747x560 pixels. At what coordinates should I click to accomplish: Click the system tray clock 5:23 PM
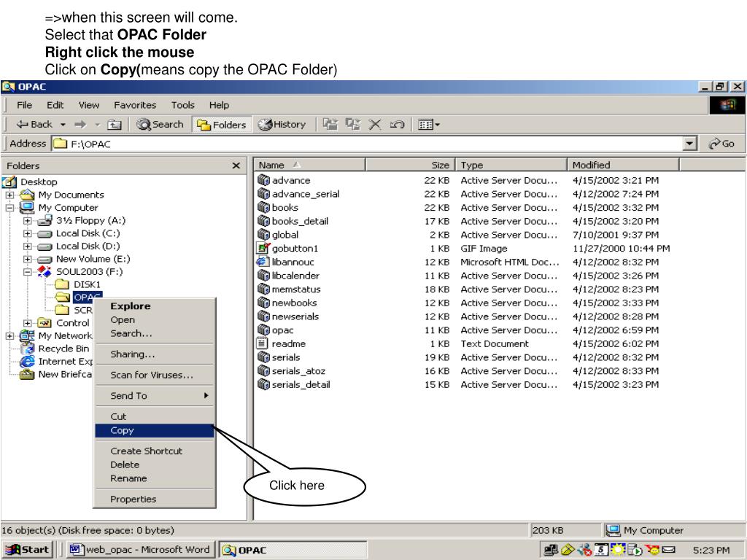(711, 550)
